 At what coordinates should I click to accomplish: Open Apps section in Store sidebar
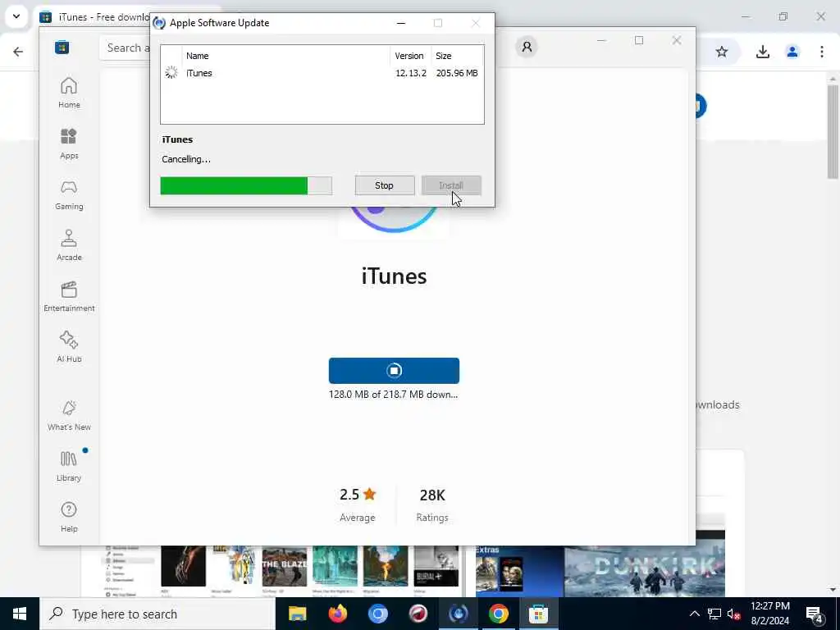(69, 144)
